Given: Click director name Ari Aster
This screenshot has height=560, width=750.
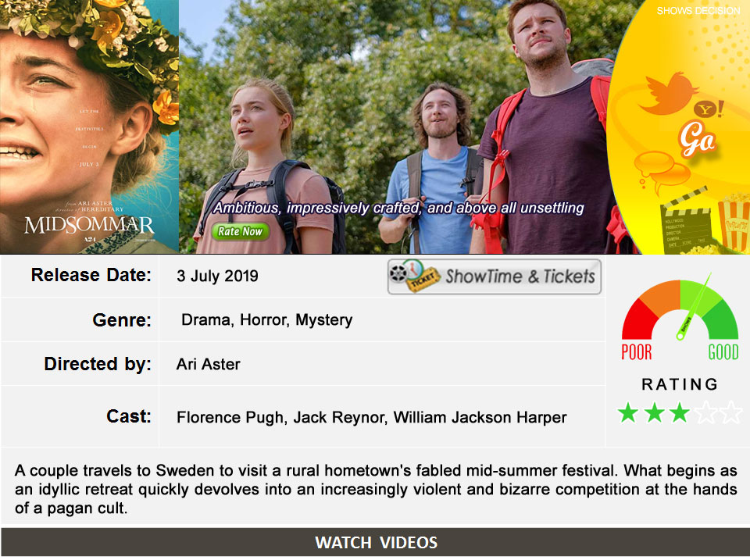Looking at the screenshot, I should (x=208, y=365).
